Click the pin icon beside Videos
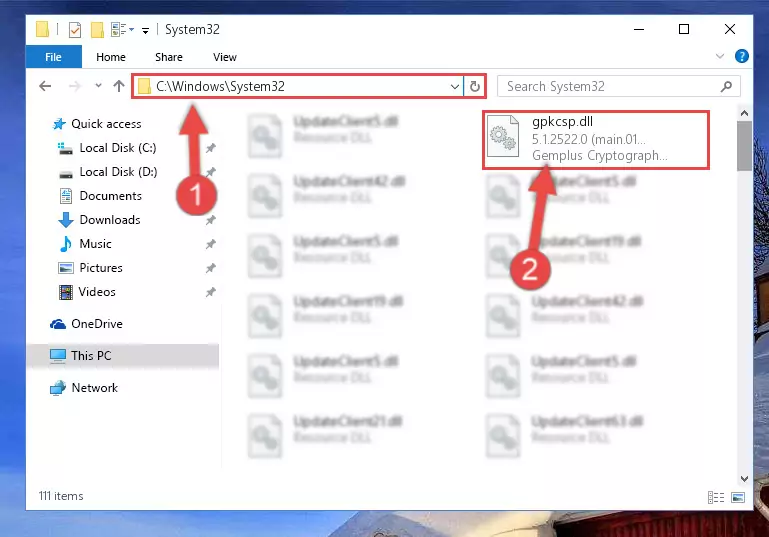769x537 pixels. click(x=210, y=292)
